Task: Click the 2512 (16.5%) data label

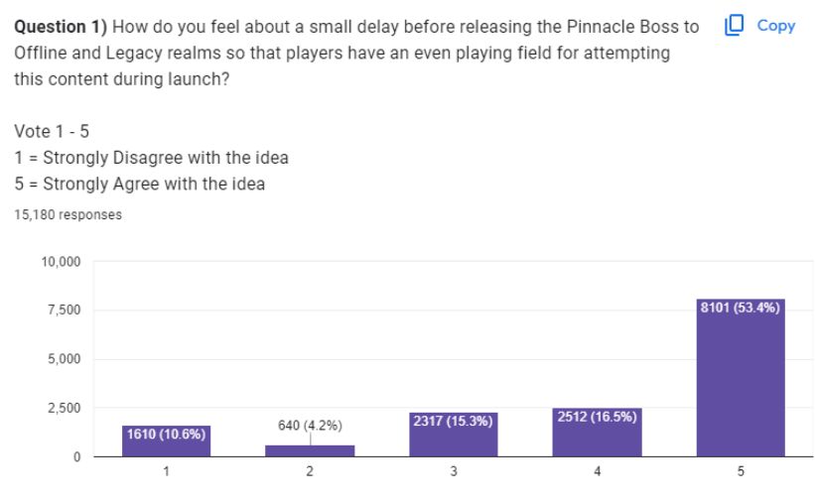Action: (597, 416)
